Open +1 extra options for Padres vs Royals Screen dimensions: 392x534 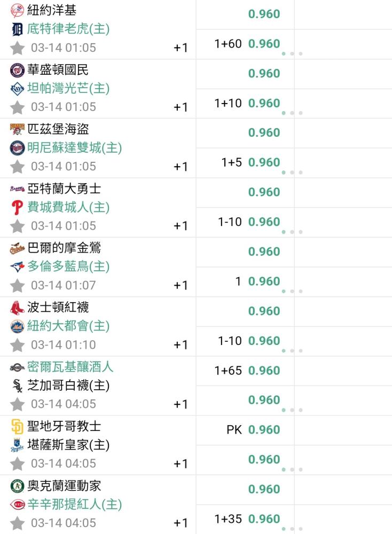click(181, 464)
